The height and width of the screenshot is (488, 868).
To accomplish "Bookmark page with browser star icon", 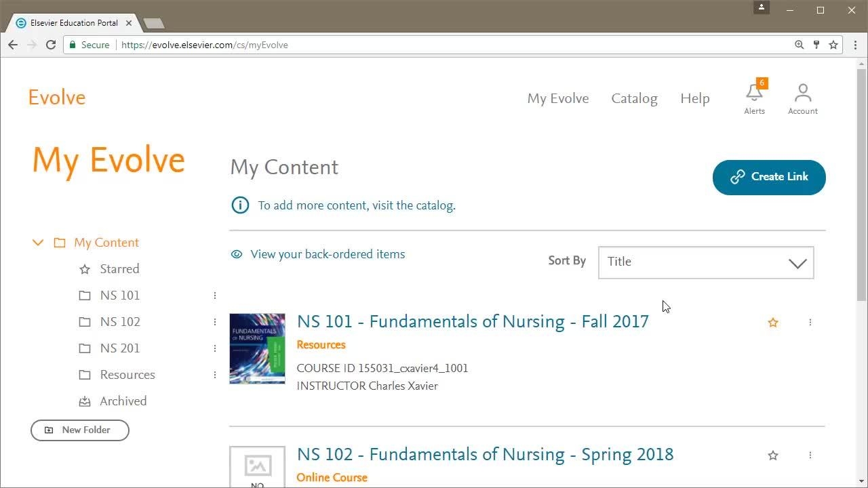I will pyautogui.click(x=833, y=45).
